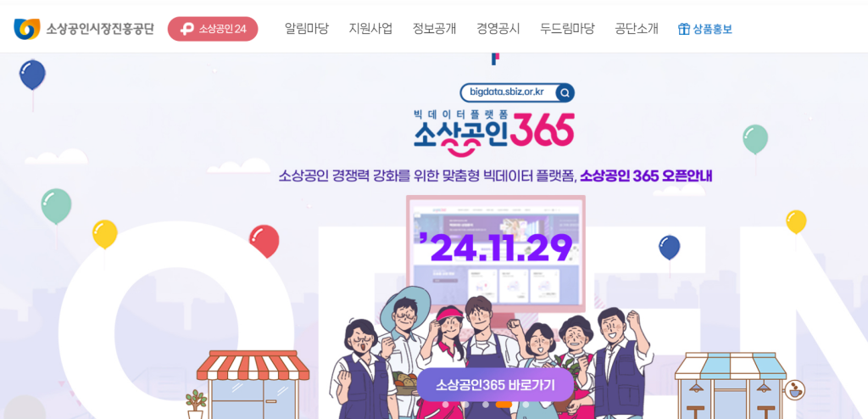Click the bigdata.sbiz.or.kr search field

coord(509,92)
